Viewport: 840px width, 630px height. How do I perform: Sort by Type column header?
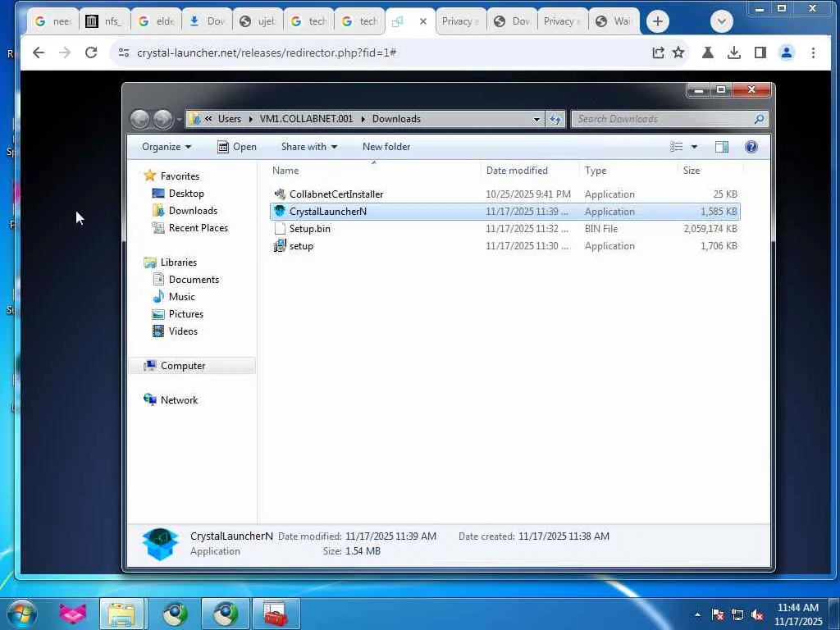pyautogui.click(x=628, y=171)
